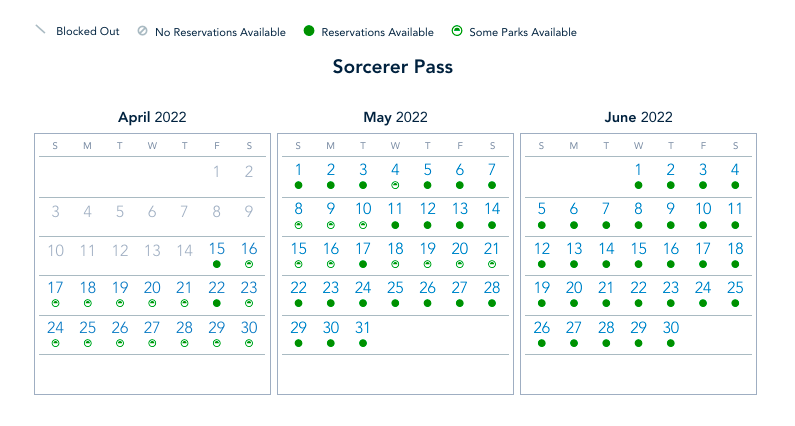Screen dimensions: 795x426
Task: Click the June 2022 month heading
Action: [638, 117]
